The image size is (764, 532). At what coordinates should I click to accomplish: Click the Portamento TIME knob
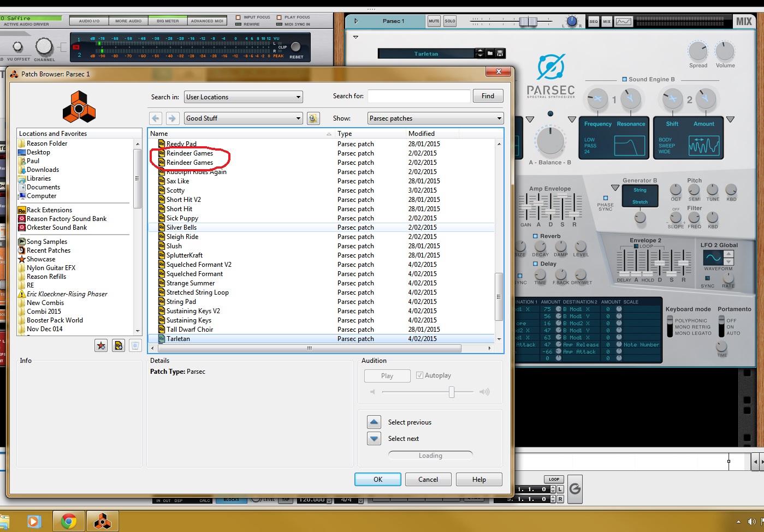coord(722,346)
